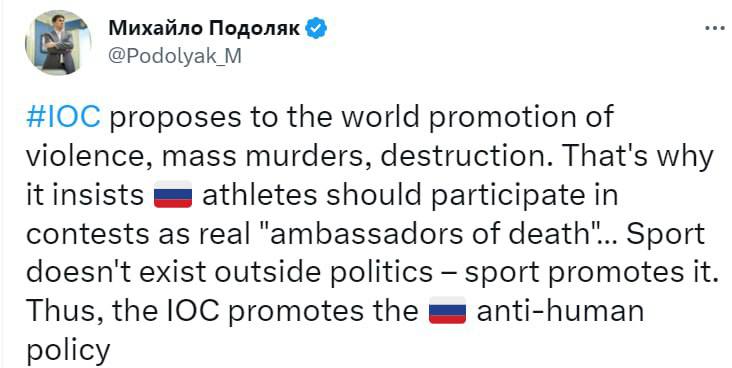Screen dimensions: 732x368
Task: Visit the @Podolyak_M handle link
Action: 175,57
